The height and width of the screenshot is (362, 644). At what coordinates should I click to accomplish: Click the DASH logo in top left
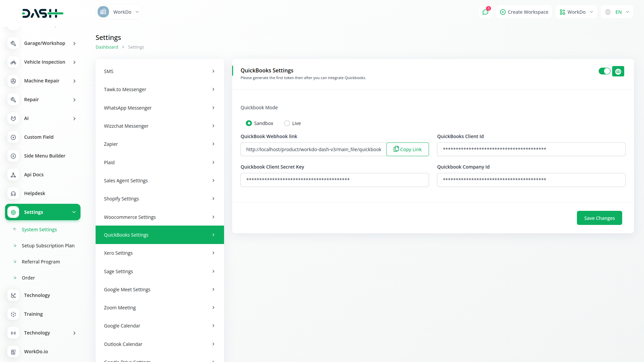point(43,13)
